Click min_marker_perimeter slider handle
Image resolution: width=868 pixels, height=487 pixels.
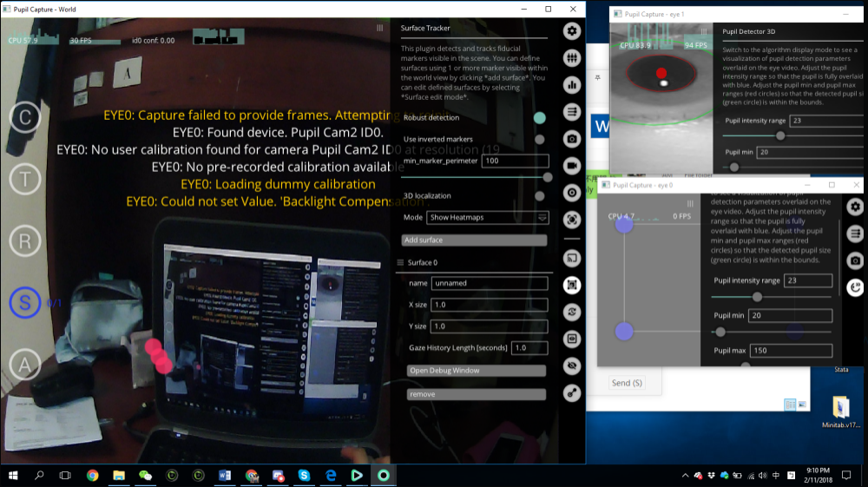click(x=548, y=178)
